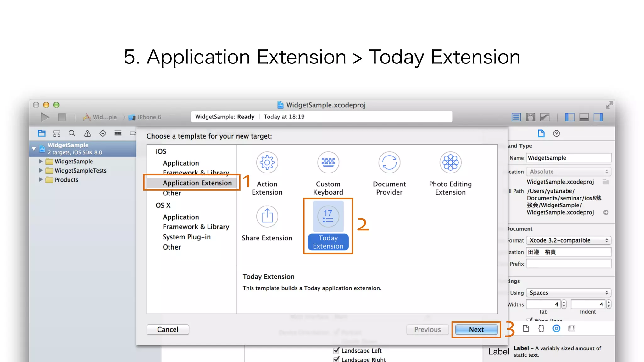Click the Previous button
Viewport: 644px width, 362px height.
[x=427, y=329]
